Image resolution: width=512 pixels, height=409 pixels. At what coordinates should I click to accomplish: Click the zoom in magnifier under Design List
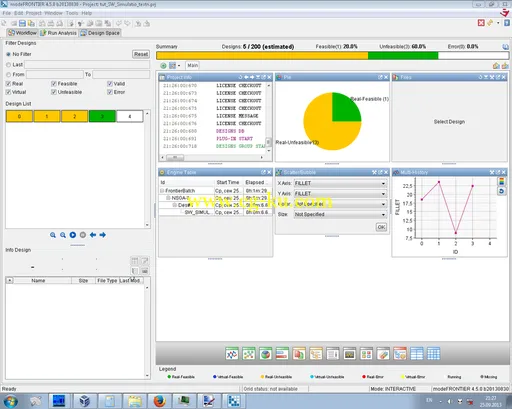pos(53,235)
